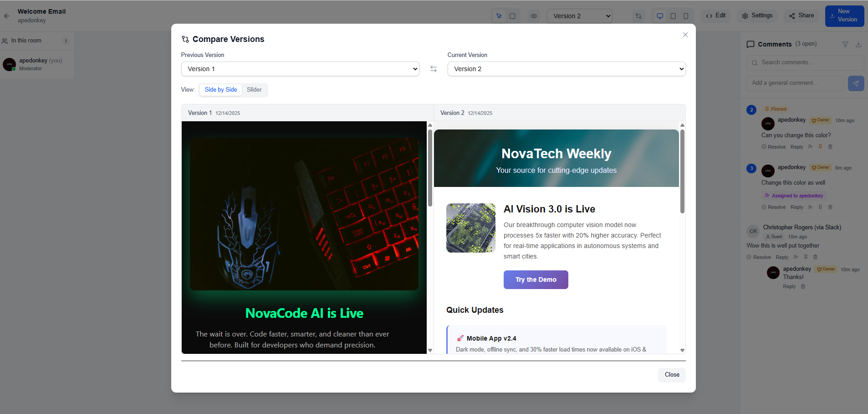This screenshot has height=414, width=868.
Task: Open the compare versions icon in the toolbar
Action: (x=638, y=16)
